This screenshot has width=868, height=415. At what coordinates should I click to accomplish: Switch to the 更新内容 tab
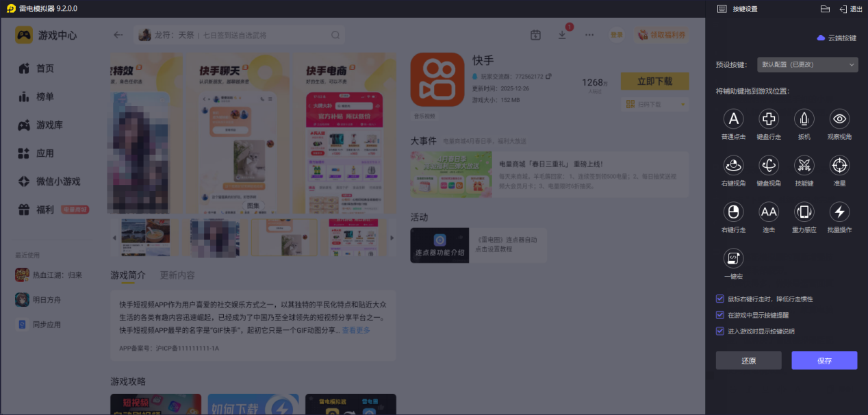(x=177, y=275)
